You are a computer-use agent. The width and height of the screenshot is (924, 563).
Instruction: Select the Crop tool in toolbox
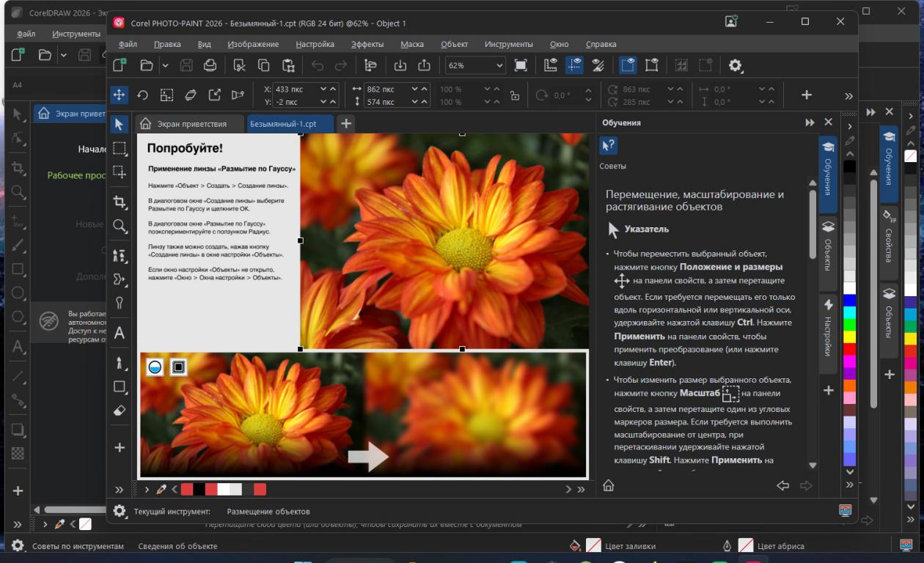click(x=120, y=202)
